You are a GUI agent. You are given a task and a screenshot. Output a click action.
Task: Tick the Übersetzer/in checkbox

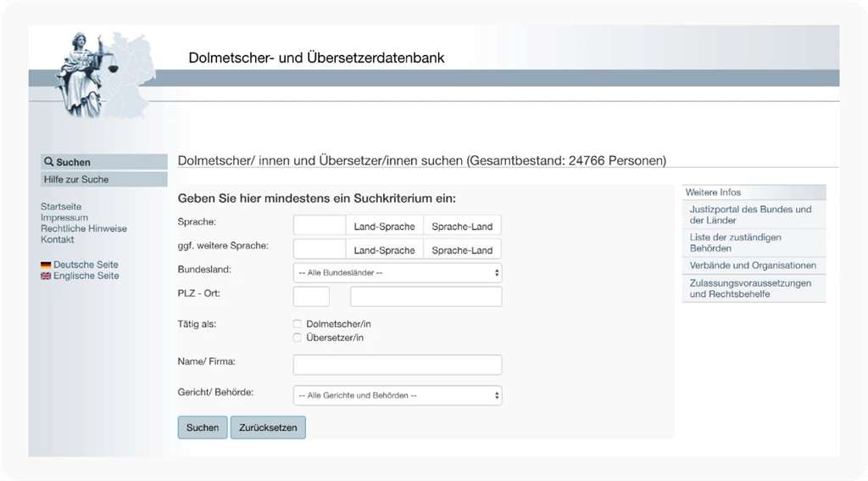pos(298,338)
